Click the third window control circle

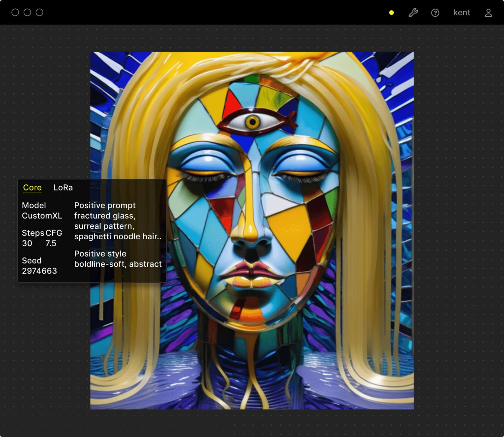pyautogui.click(x=39, y=12)
